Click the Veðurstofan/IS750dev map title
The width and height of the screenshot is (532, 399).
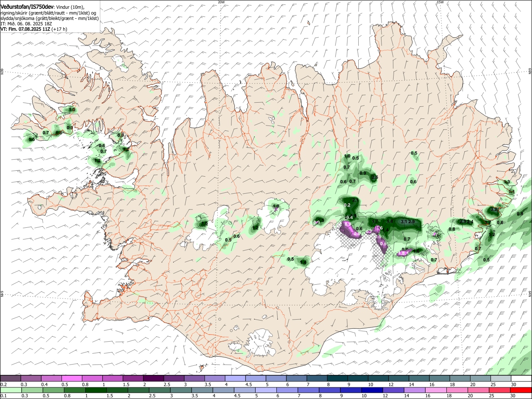(x=27, y=7)
